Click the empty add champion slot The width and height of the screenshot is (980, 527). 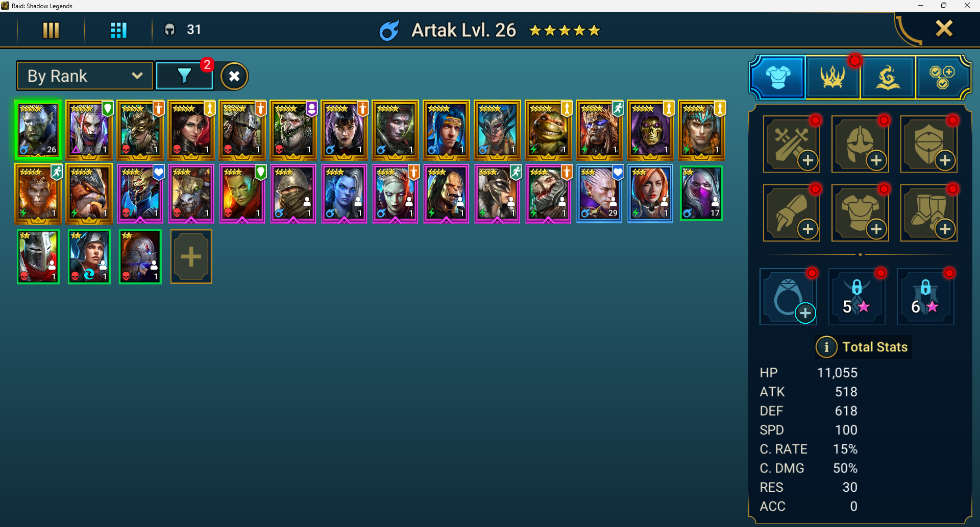tap(191, 257)
